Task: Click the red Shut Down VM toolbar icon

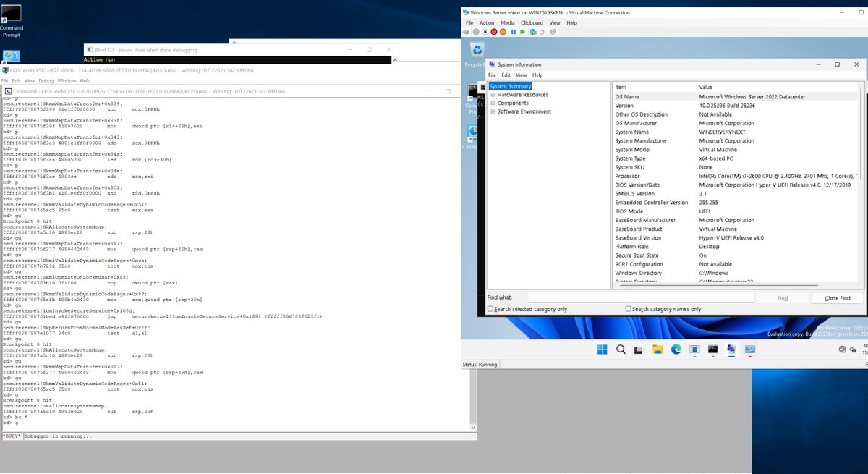Action: coord(494,32)
